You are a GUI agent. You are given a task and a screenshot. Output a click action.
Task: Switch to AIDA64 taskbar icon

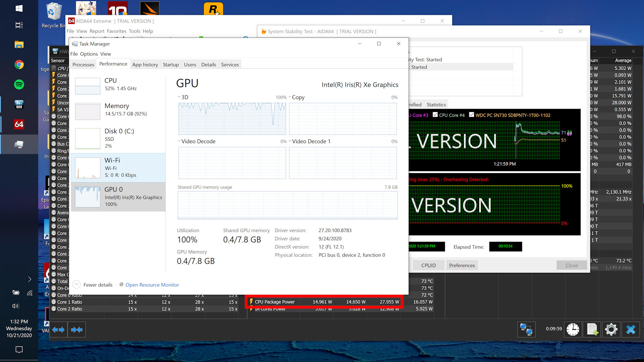[19, 124]
